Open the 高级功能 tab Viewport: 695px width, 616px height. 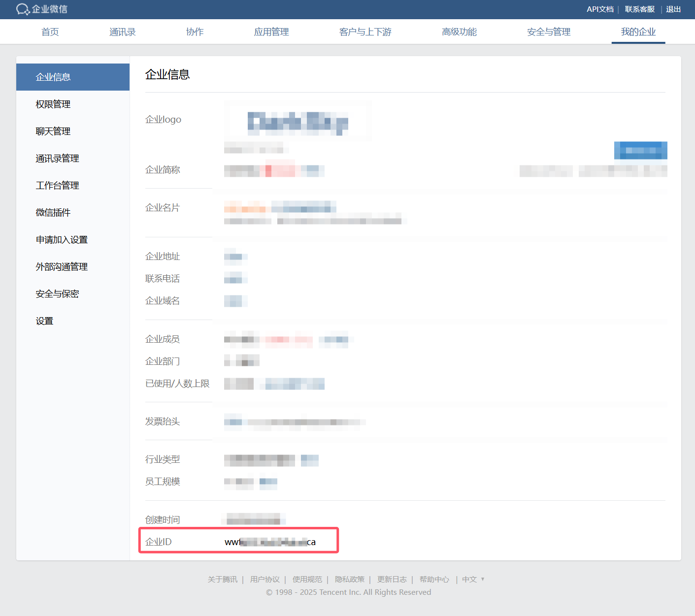(x=459, y=32)
